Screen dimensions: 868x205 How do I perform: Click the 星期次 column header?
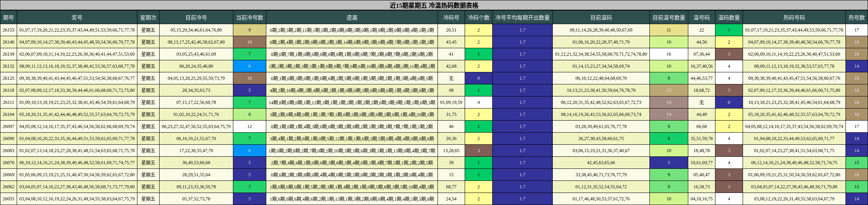pyautogui.click(x=148, y=18)
